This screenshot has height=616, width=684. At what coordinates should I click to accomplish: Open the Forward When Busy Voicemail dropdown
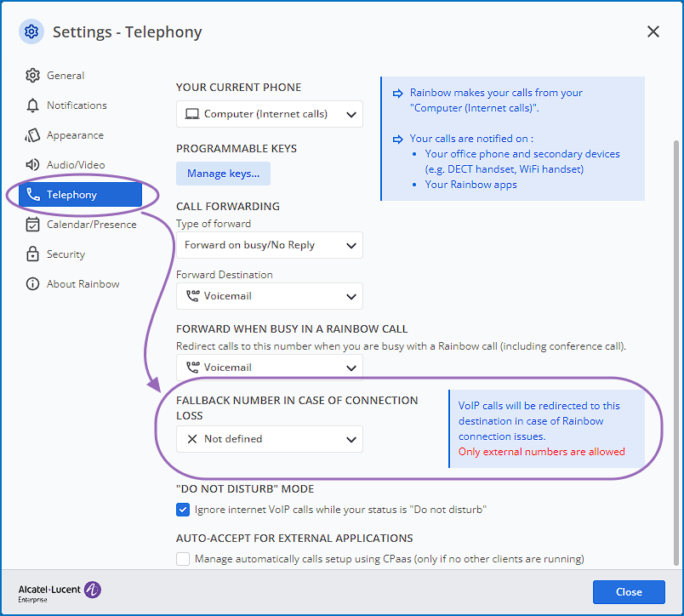pyautogui.click(x=269, y=368)
